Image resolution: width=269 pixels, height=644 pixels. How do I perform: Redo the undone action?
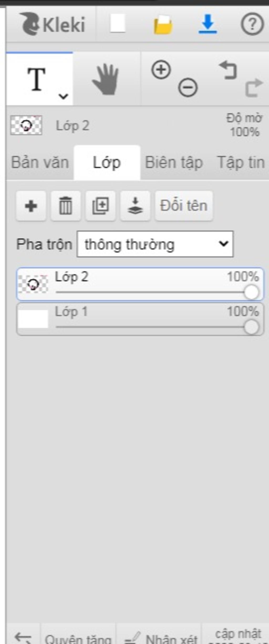coord(254,87)
